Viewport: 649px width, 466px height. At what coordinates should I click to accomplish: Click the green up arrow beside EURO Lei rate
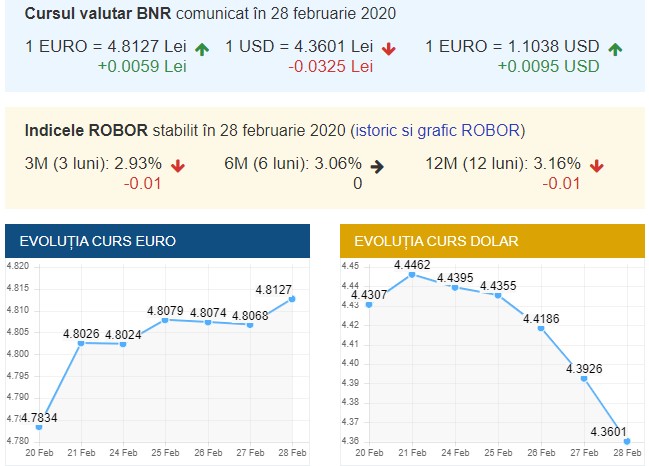[203, 48]
